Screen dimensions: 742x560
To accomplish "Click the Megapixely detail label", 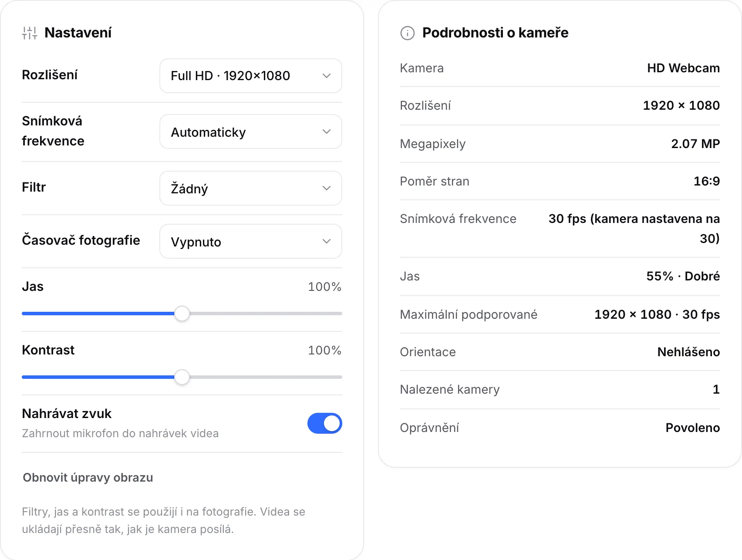I will (432, 144).
